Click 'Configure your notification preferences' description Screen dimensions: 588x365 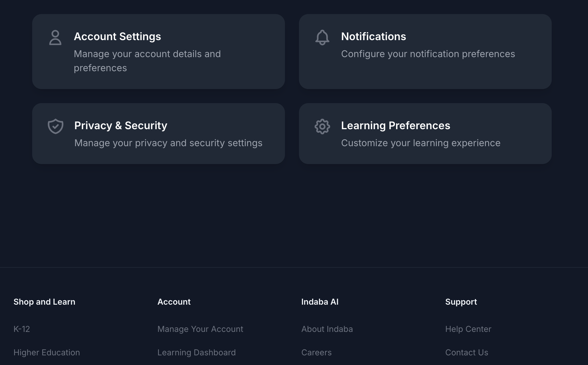428,54
